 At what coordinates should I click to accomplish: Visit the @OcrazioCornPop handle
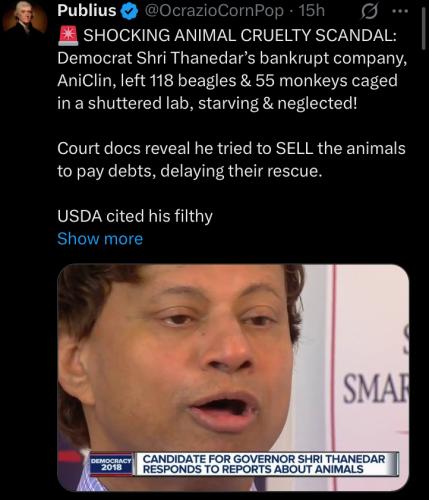click(x=213, y=11)
